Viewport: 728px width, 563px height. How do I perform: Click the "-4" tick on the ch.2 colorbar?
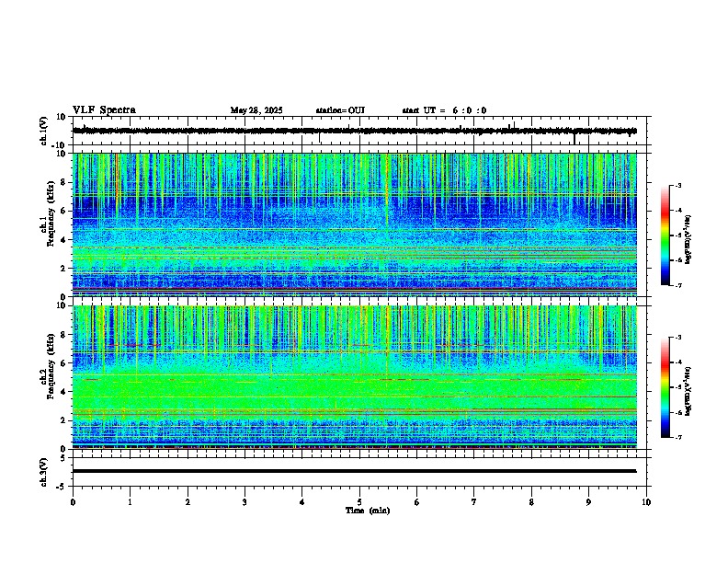[678, 362]
